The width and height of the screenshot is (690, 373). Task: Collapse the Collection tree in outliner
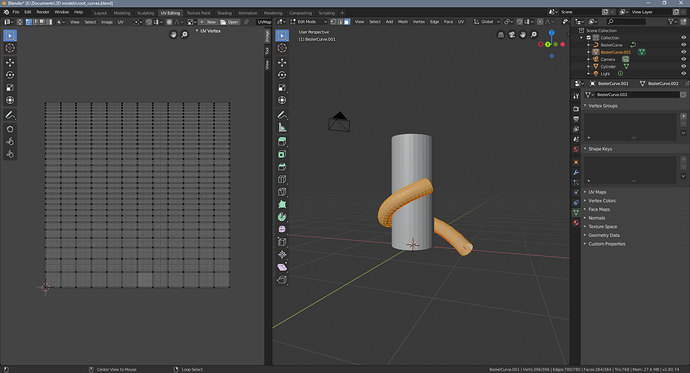[x=582, y=38]
